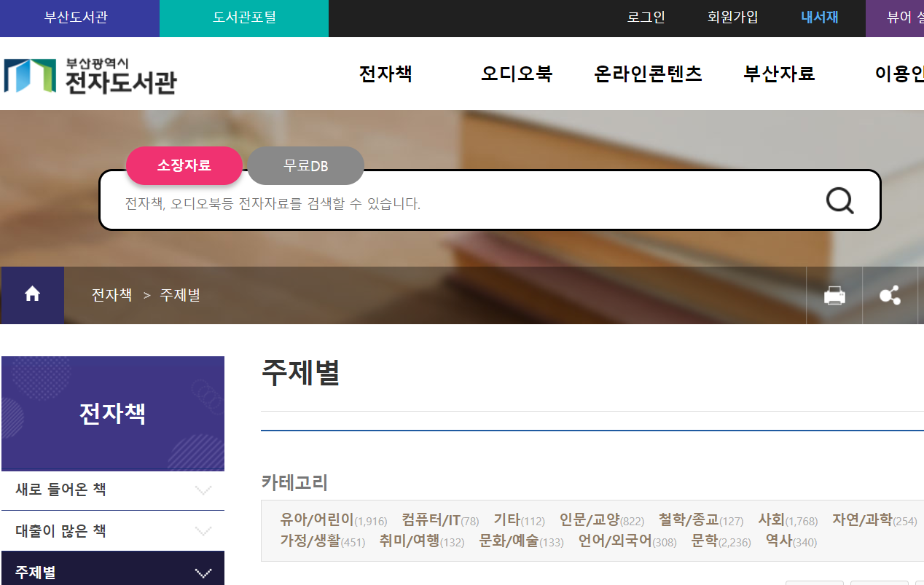Expand 새로 들어온 책 chevron
The width and height of the screenshot is (924, 585).
pos(203,490)
